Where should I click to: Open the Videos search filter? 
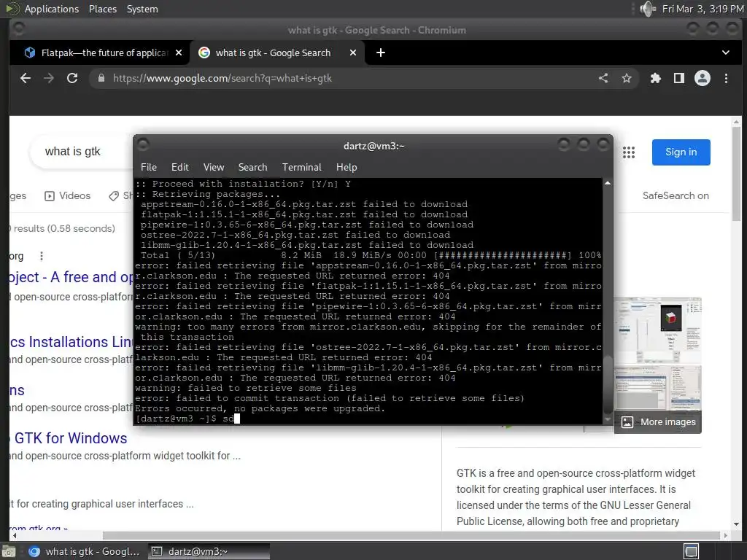[67, 195]
